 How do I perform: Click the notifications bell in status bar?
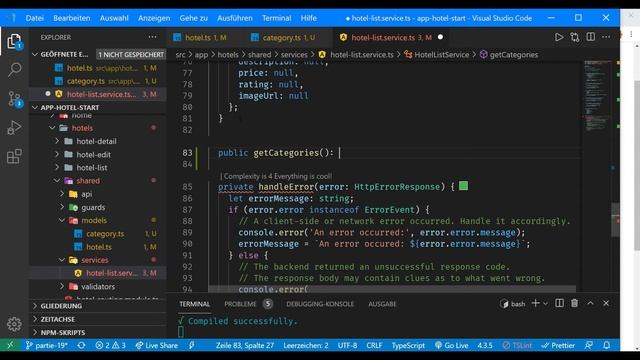point(607,345)
